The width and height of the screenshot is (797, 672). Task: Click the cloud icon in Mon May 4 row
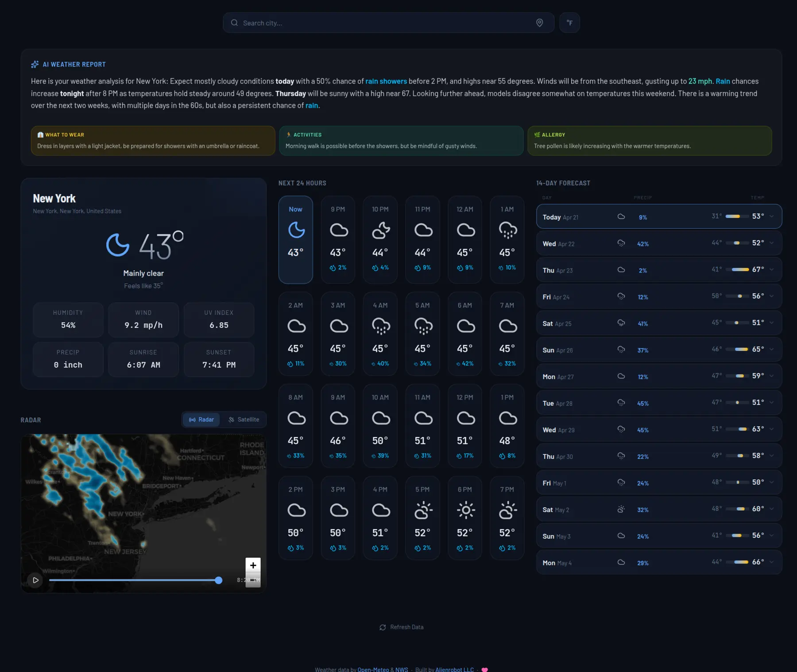coord(621,562)
